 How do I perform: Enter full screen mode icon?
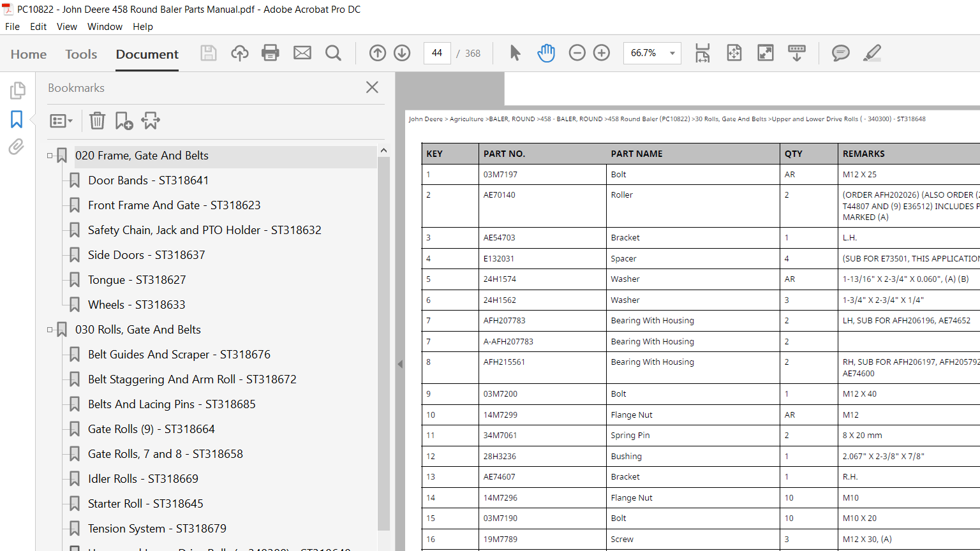pyautogui.click(x=766, y=53)
